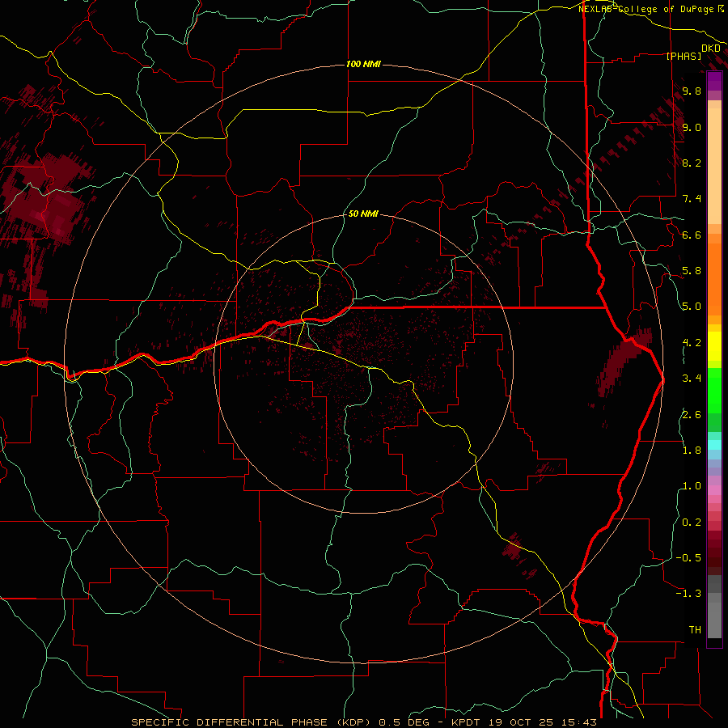Click the -0.5 value on the color scale
Viewport: 728px width, 728px height.
tap(688, 558)
